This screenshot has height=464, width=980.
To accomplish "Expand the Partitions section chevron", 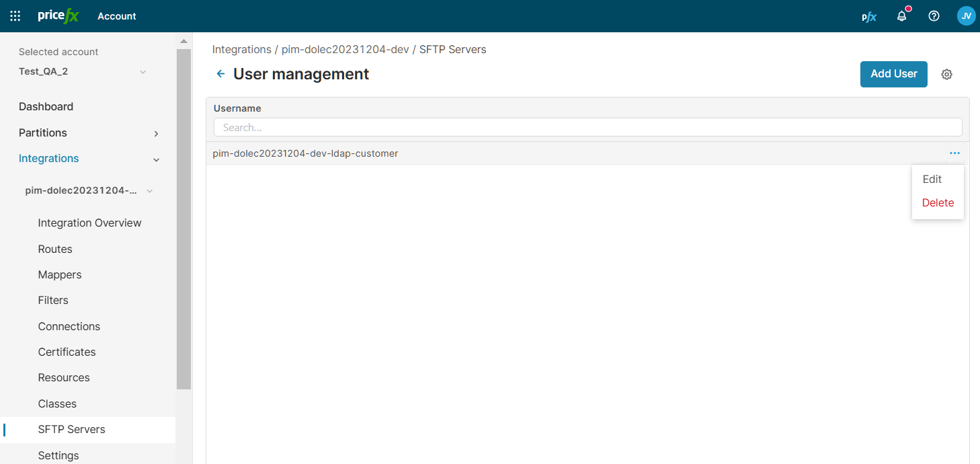I will click(156, 133).
